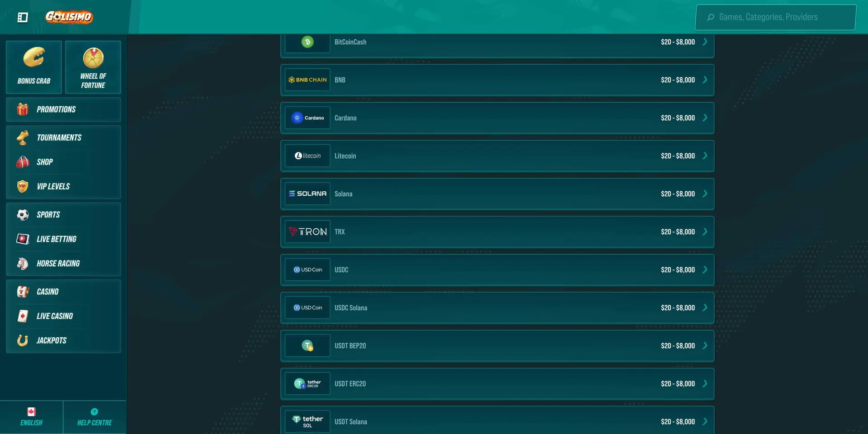Open the Wheel of Fortune
The width and height of the screenshot is (868, 434).
tap(93, 67)
